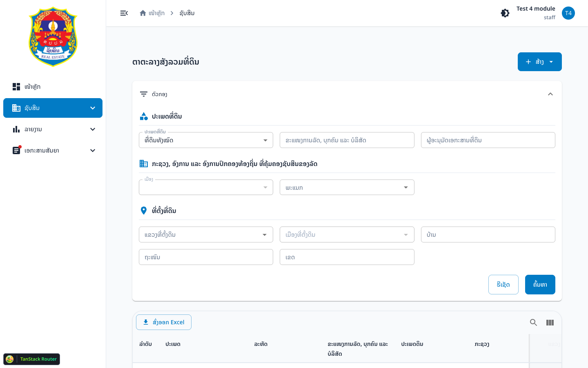Open the ແຂວງທີ່ຕັ້ງດິນ dropdown
Image resolution: width=588 pixels, height=368 pixels.
point(206,235)
